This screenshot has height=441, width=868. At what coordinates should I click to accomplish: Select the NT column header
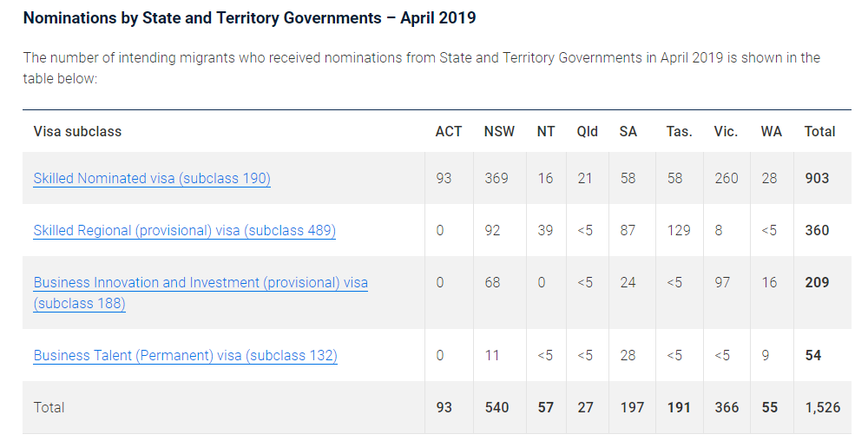tap(545, 132)
